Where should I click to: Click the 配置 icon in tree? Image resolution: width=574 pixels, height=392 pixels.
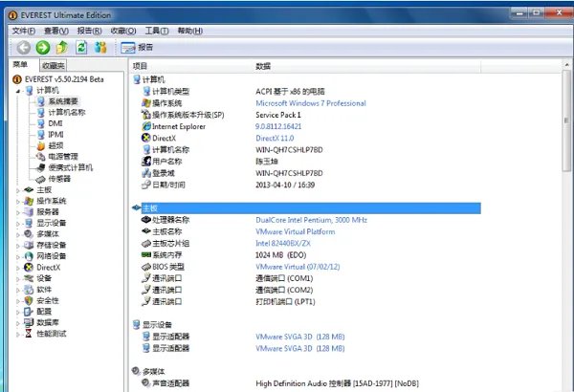(29, 312)
